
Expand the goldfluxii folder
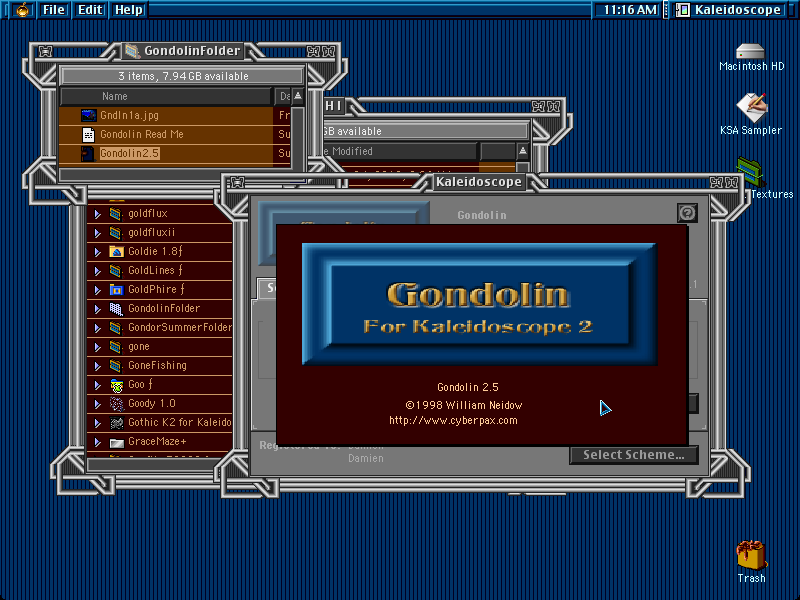(97, 233)
